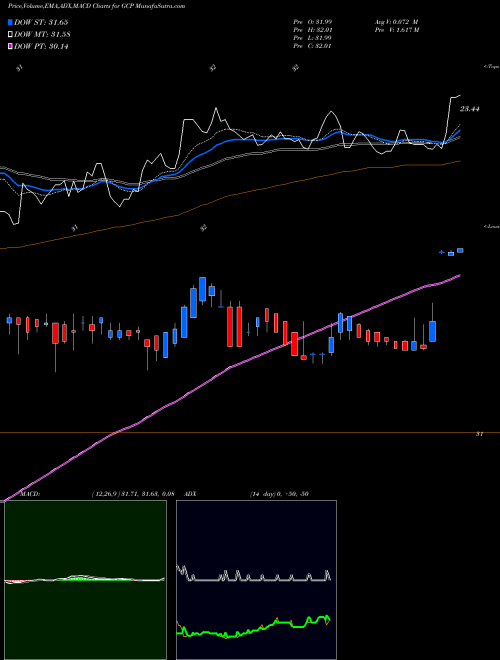
Task: Select the ADX (14 day) values text
Action: click(x=279, y=494)
